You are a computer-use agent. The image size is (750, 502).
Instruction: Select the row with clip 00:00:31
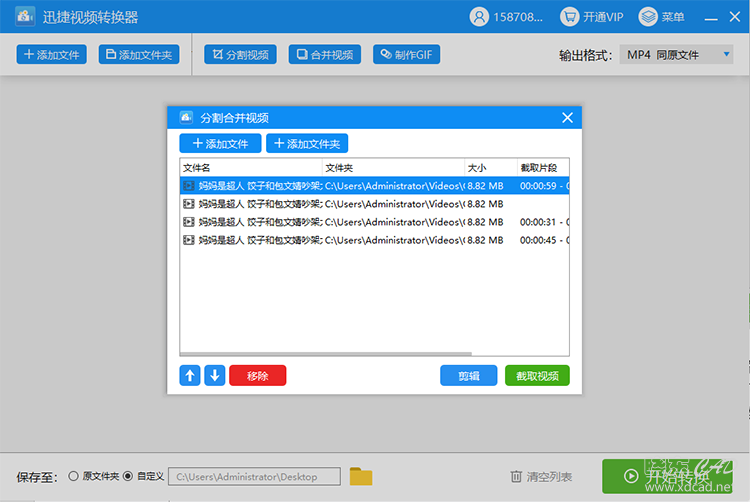375,222
